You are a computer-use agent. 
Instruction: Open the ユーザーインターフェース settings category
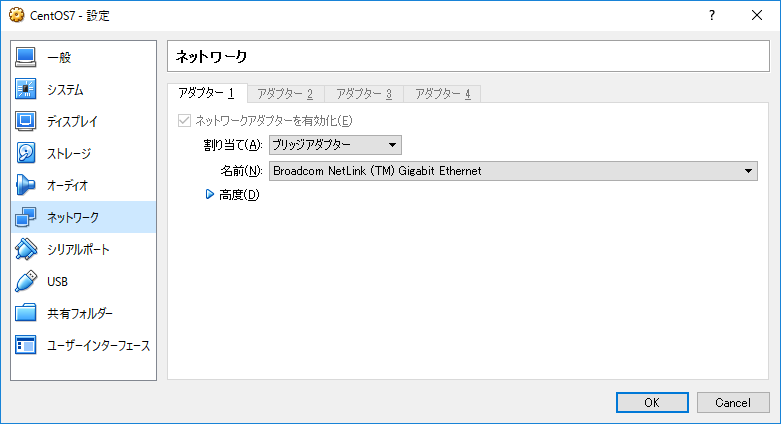83,345
